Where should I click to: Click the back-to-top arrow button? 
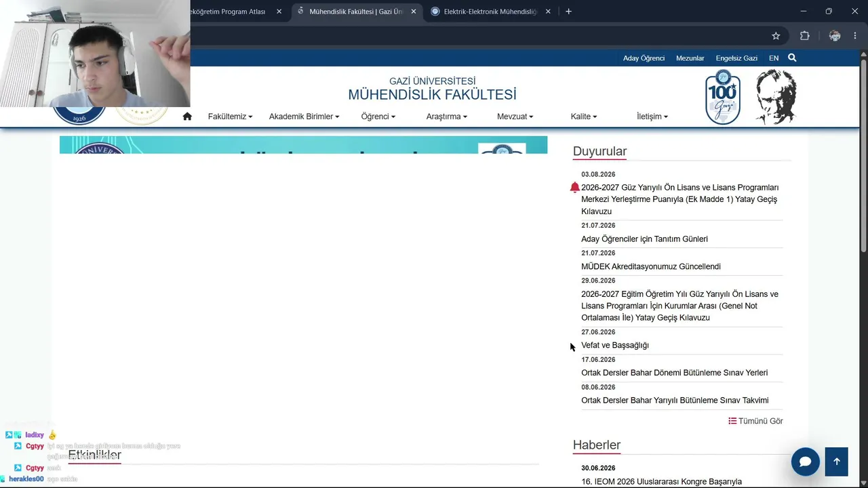point(837,462)
